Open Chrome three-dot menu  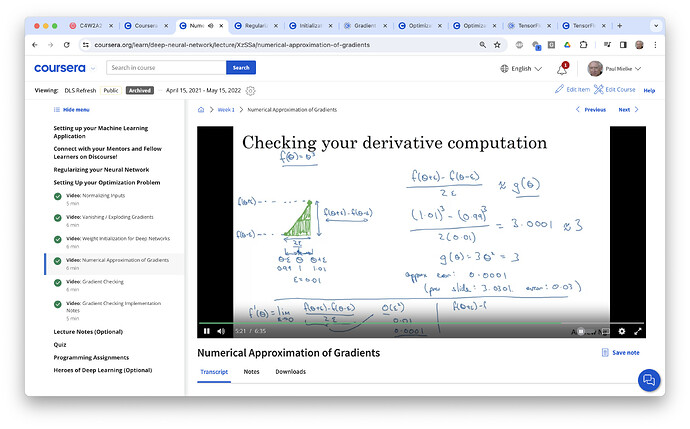click(x=655, y=45)
